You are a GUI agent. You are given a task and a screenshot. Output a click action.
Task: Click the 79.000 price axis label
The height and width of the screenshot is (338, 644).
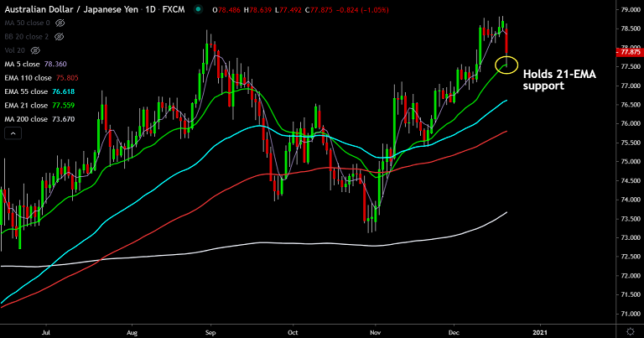[631, 9]
